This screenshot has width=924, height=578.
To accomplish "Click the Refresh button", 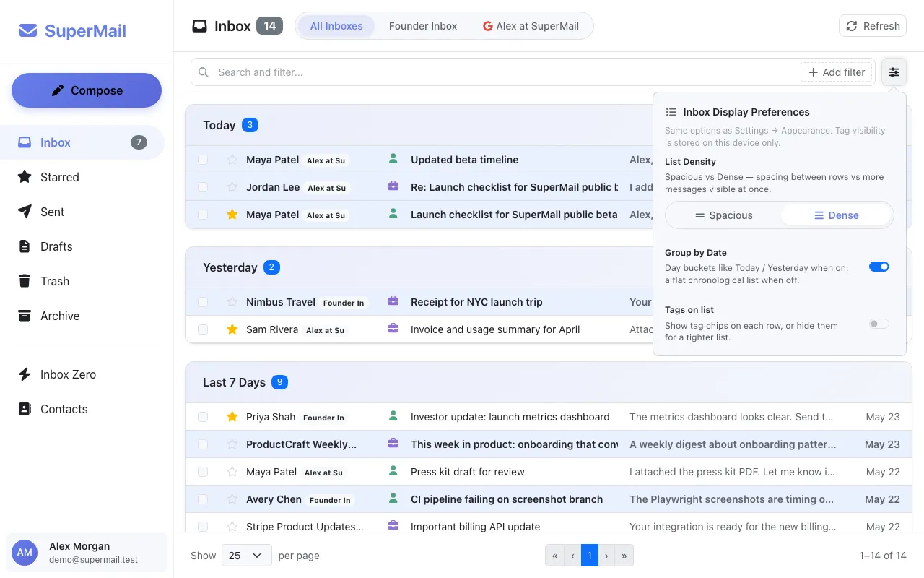I will coord(873,26).
